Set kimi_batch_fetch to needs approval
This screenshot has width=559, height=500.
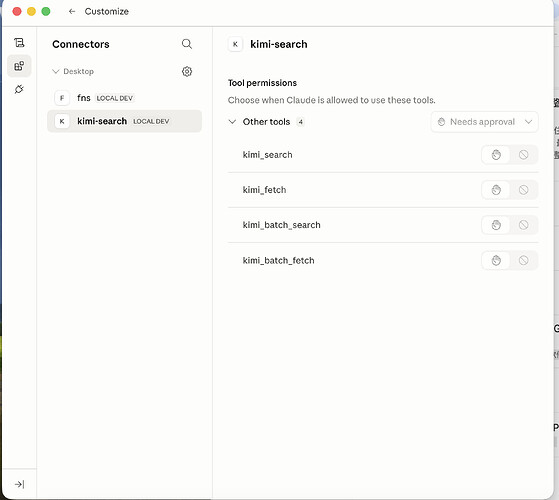(x=496, y=260)
